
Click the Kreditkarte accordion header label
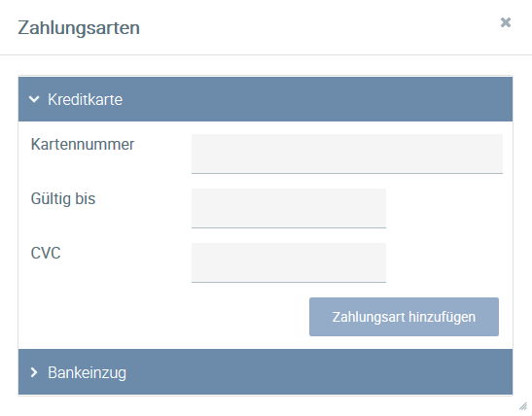(x=85, y=99)
